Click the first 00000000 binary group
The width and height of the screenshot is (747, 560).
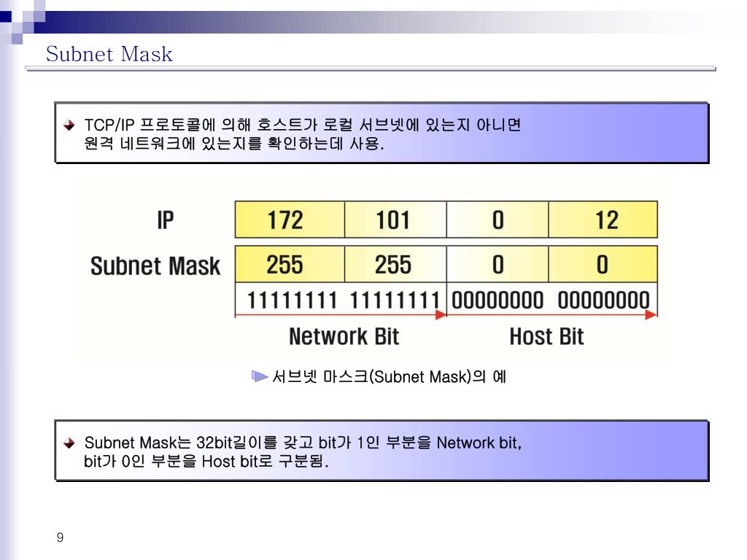coord(498,300)
